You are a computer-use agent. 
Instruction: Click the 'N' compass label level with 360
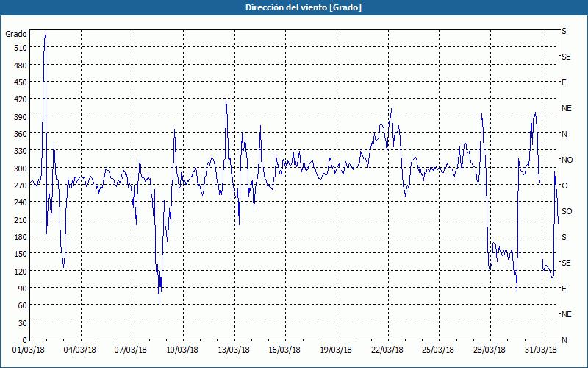[564, 134]
